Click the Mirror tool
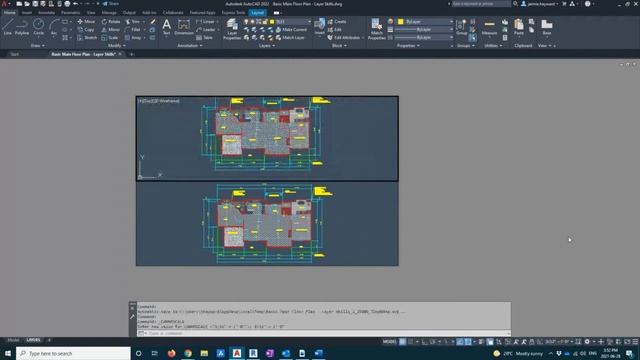The height and width of the screenshot is (360, 640). 111,29
